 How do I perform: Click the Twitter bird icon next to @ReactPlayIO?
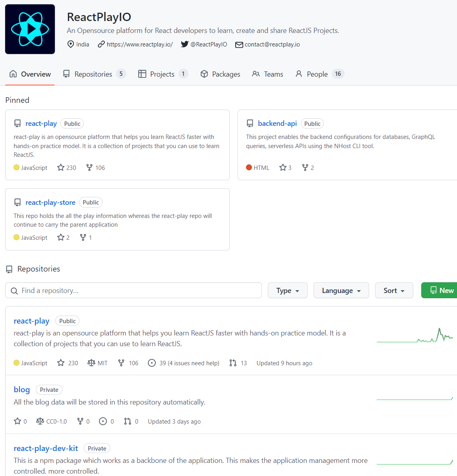pyautogui.click(x=184, y=44)
